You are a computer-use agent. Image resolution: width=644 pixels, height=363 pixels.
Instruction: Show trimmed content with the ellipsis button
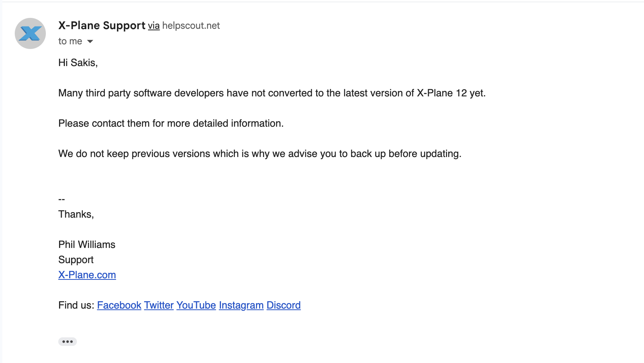point(68,342)
